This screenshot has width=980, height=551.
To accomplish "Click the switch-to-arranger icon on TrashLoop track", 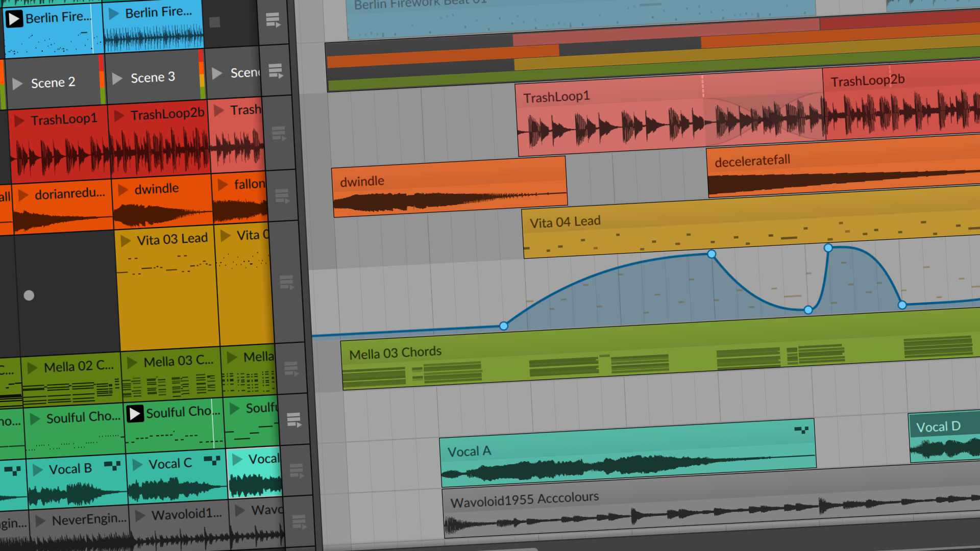I will (x=279, y=134).
